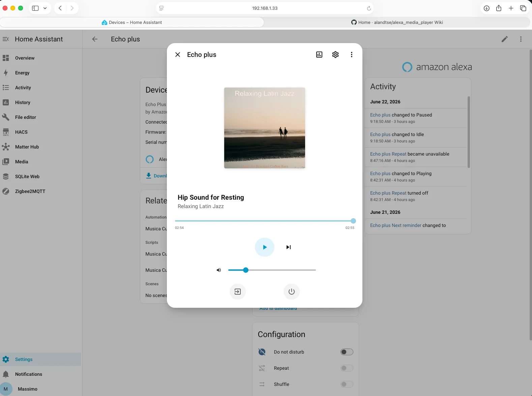This screenshot has height=396, width=532.
Task: Toggle the Safari sidebar button
Action: click(35, 8)
